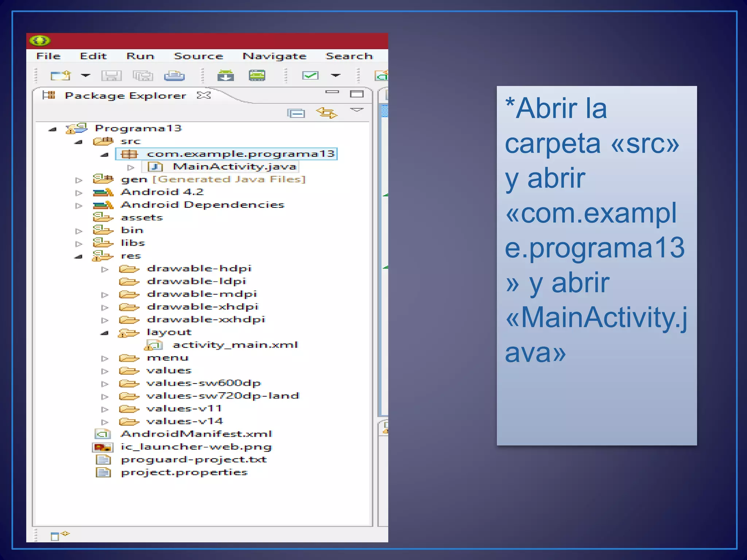Collapse the res folder
Screen dimensions: 747x560
[x=78, y=257]
